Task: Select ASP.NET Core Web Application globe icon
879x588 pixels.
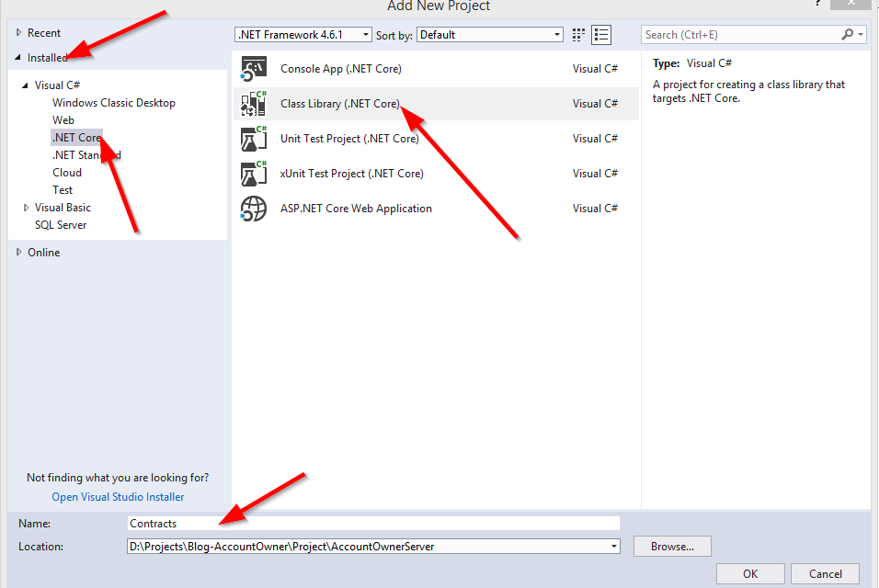Action: click(x=253, y=209)
